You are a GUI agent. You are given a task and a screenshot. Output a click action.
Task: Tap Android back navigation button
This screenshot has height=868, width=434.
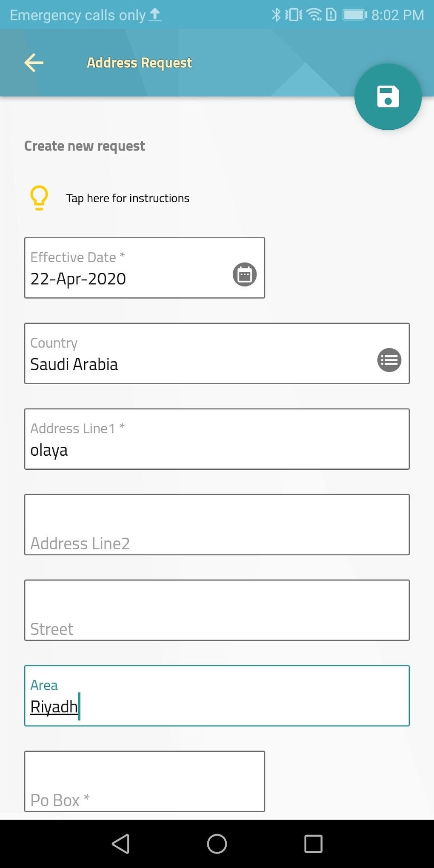[121, 843]
